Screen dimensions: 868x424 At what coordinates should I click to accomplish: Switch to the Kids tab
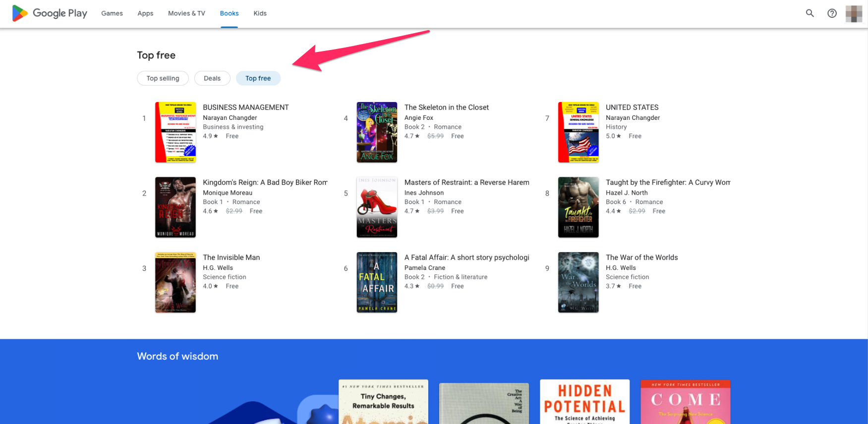[260, 13]
